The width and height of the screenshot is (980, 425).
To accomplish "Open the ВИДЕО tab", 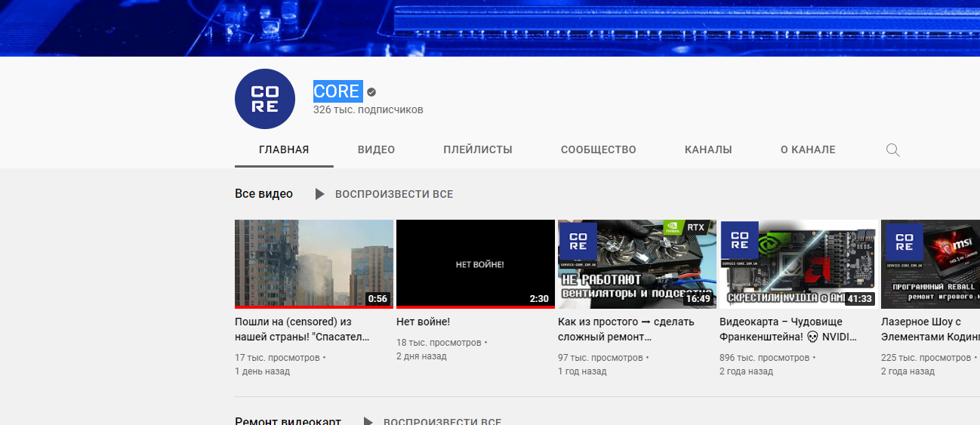I will coord(376,149).
